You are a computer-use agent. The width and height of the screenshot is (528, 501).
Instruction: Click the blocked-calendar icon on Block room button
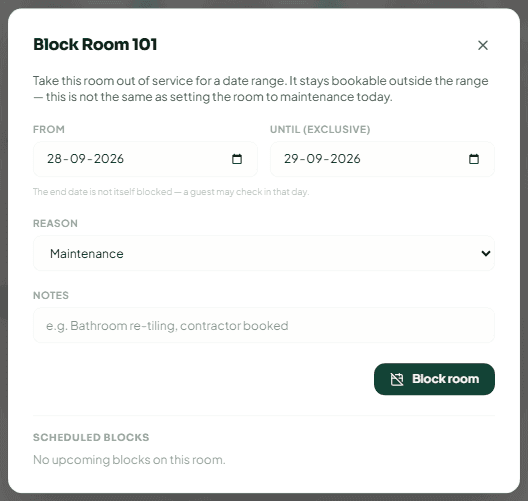(397, 379)
